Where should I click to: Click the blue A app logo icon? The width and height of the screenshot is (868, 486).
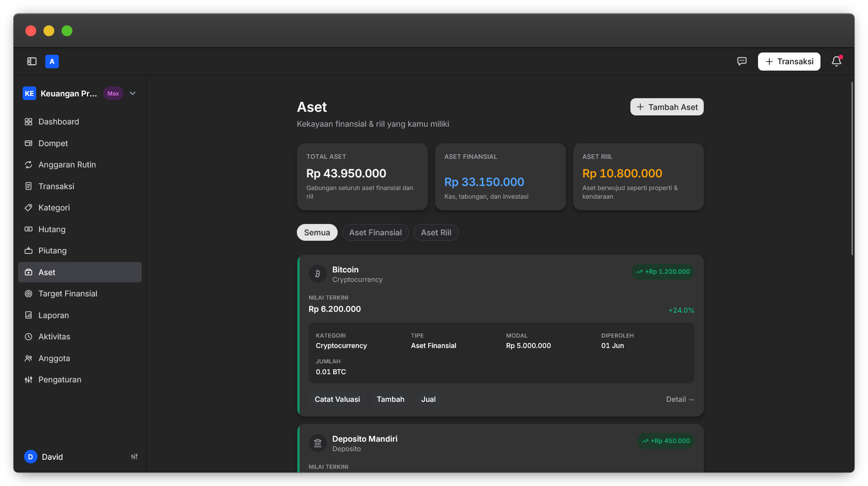click(52, 62)
